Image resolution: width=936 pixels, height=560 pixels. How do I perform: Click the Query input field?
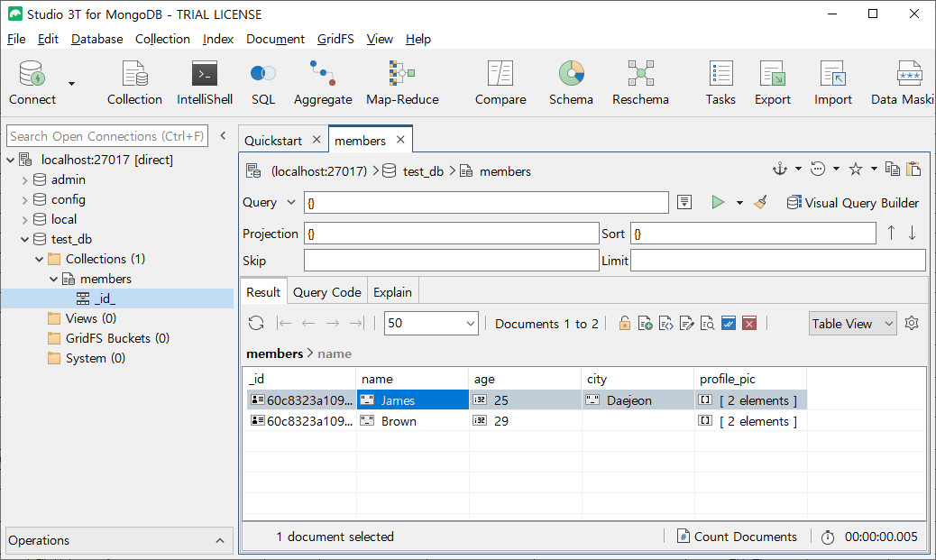pos(486,202)
